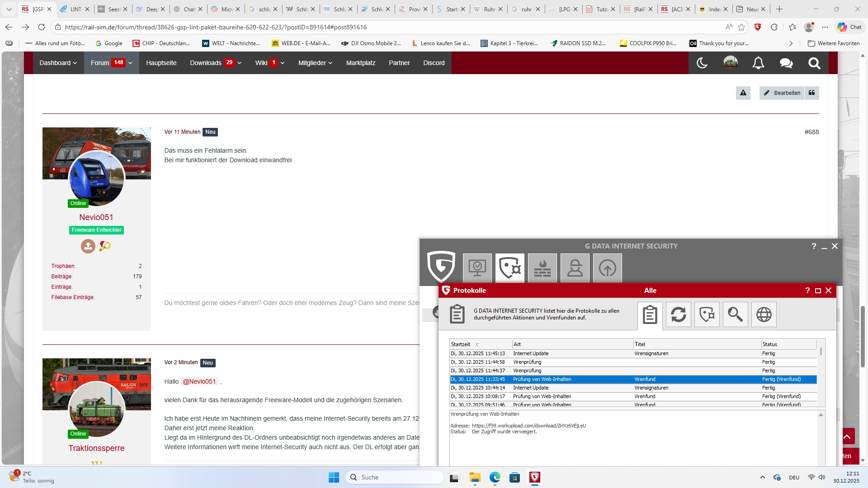Expand the Mitglieder dropdown menu
Screen dimensions: 868x488
coord(315,63)
